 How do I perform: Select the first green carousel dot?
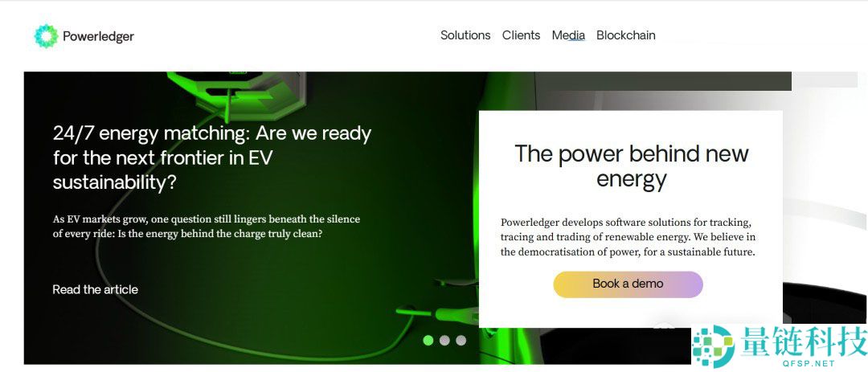tap(428, 341)
